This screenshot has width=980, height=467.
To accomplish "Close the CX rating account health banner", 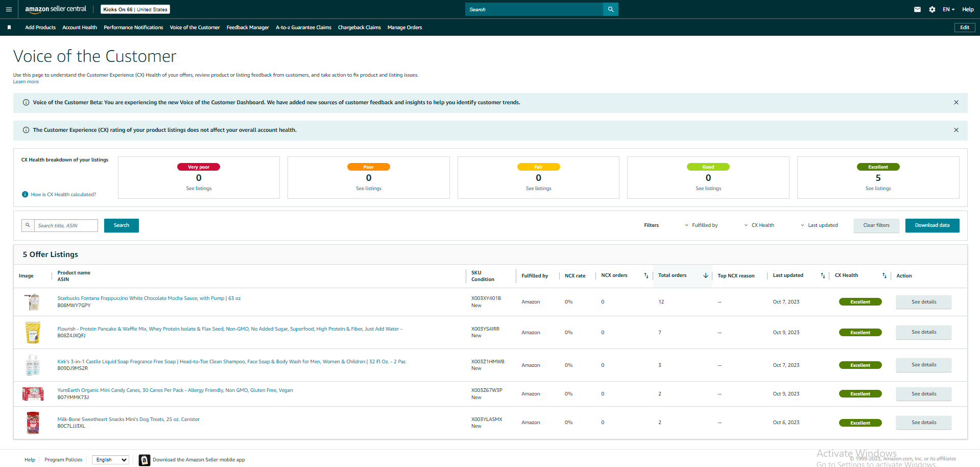I will [956, 130].
